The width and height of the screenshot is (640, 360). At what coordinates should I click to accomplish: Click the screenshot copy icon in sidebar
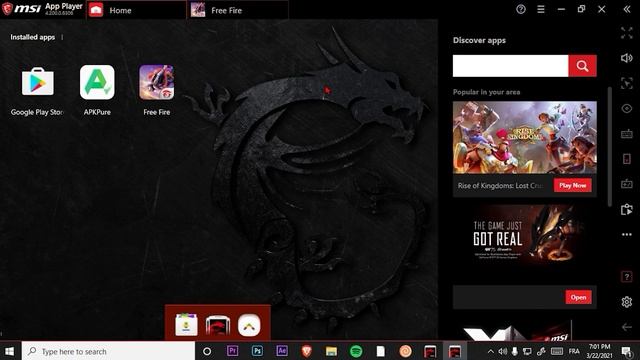click(x=627, y=209)
